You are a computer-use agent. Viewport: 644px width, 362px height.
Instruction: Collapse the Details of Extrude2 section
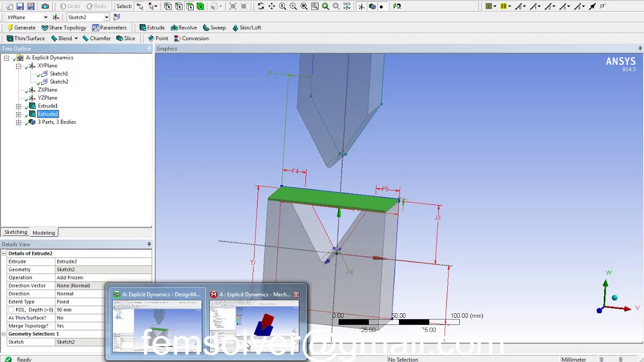pos(4,253)
